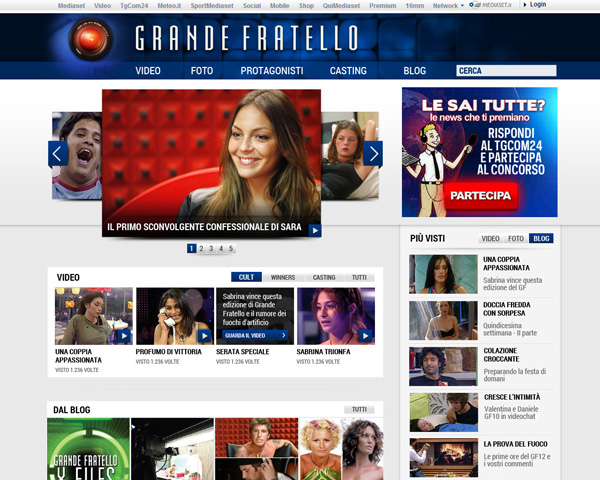Switch Video section to Cult tab
The width and height of the screenshot is (600, 480).
(x=246, y=277)
